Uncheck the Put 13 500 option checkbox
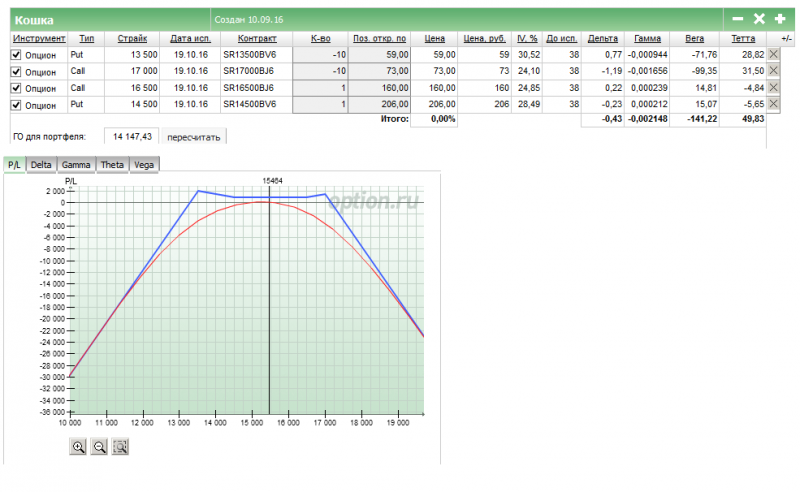This screenshot has height=492, width=800. pos(16,55)
